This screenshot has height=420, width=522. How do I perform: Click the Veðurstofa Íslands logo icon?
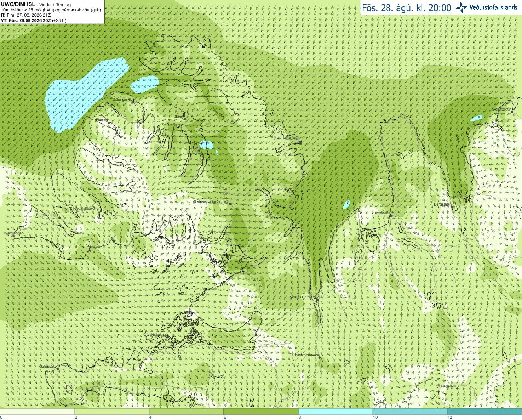461,7
